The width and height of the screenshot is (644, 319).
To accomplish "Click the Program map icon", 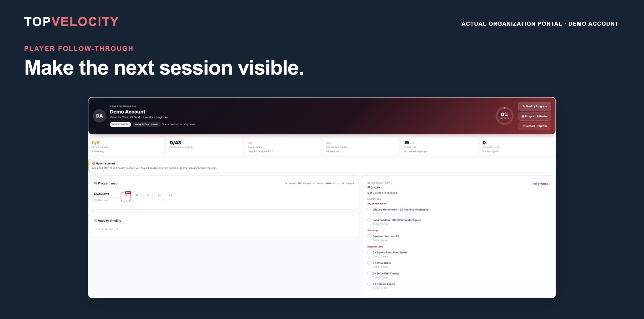I will click(95, 183).
